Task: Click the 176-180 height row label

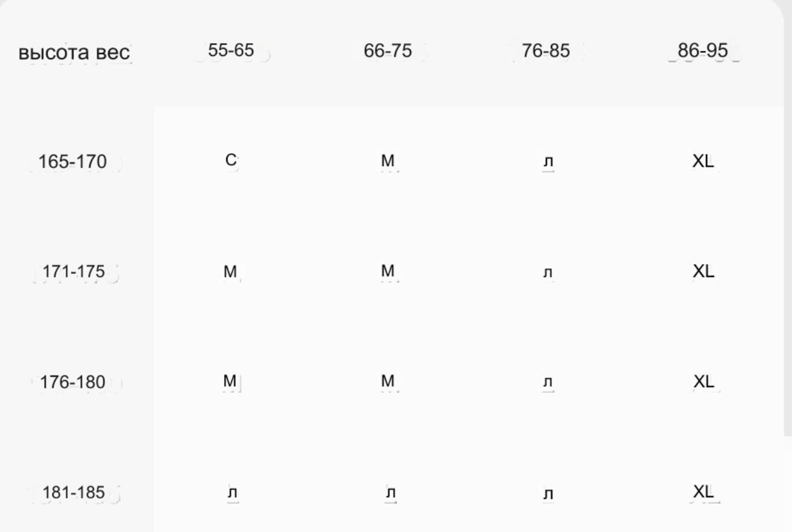Action: 73,383
